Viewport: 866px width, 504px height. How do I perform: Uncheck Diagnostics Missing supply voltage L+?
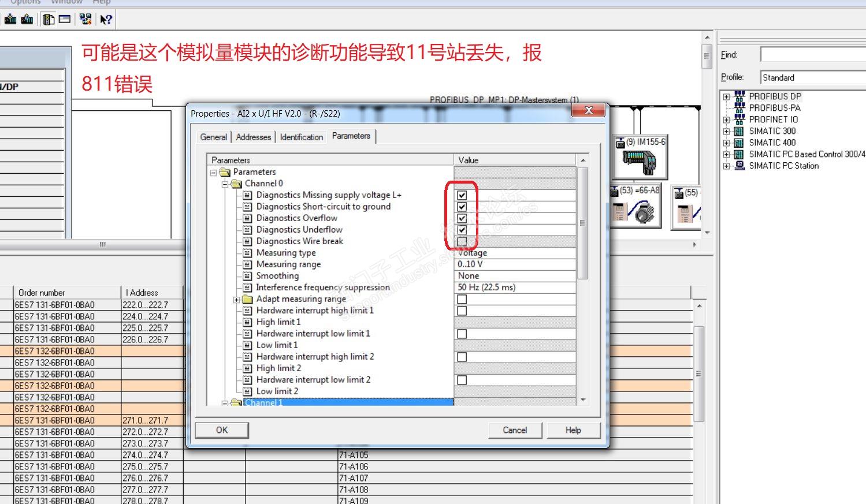462,195
